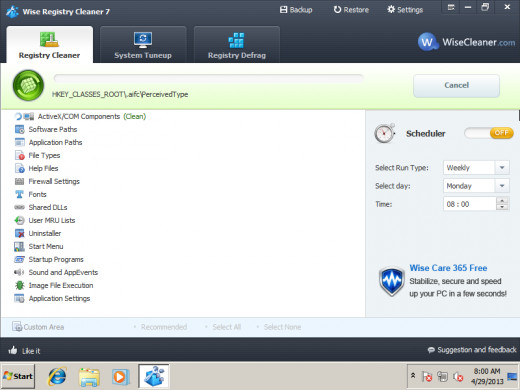Click the File Types icon
The image size is (520, 390).
click(20, 155)
